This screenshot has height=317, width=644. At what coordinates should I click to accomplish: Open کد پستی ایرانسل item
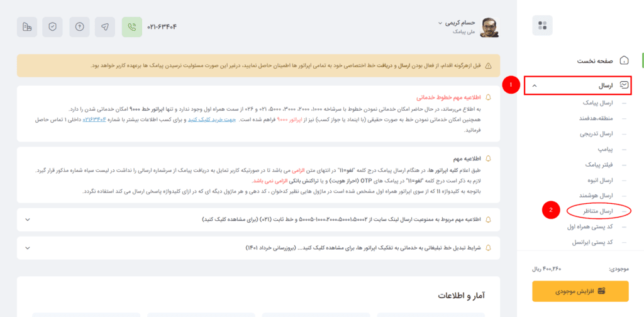click(x=592, y=242)
